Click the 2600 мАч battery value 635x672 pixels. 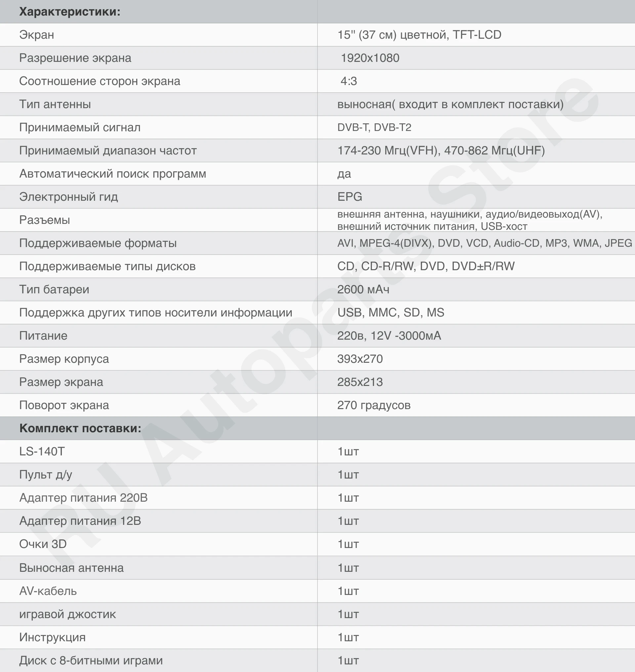click(363, 289)
